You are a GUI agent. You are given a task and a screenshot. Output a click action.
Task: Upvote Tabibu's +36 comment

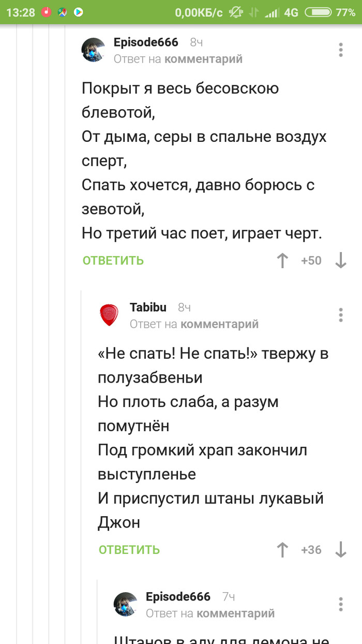coord(282,550)
